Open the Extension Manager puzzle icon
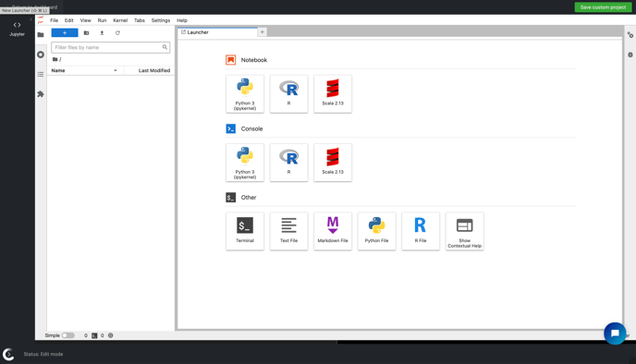Screen dimensions: 636x364 coord(41,94)
